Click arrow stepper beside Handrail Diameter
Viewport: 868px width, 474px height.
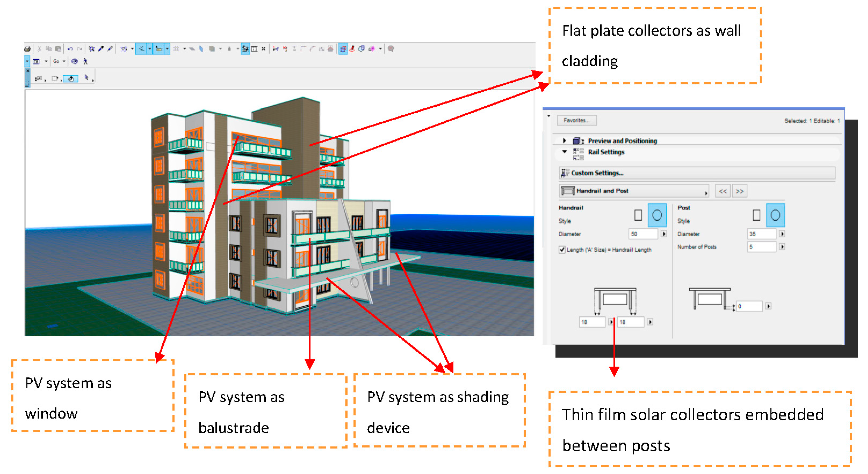click(x=663, y=234)
